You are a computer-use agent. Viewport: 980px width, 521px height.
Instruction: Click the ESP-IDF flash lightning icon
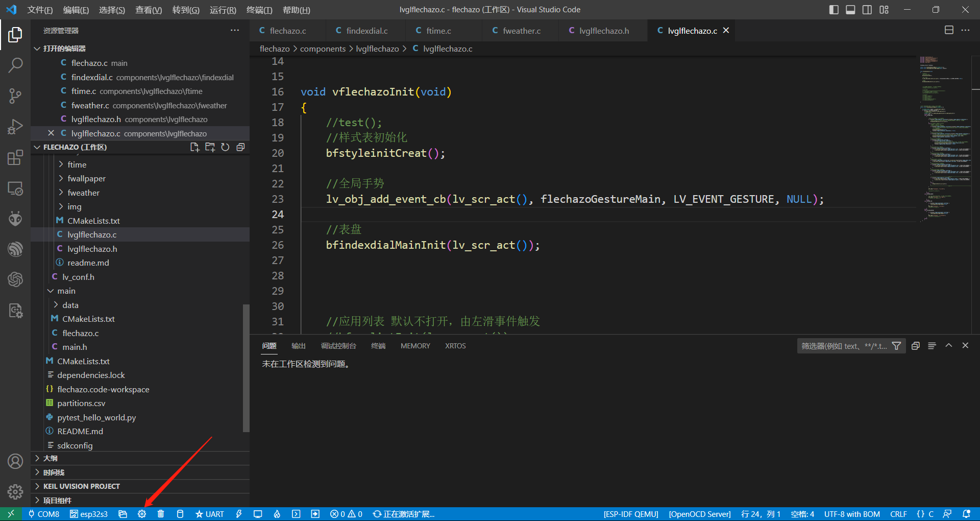(x=238, y=514)
